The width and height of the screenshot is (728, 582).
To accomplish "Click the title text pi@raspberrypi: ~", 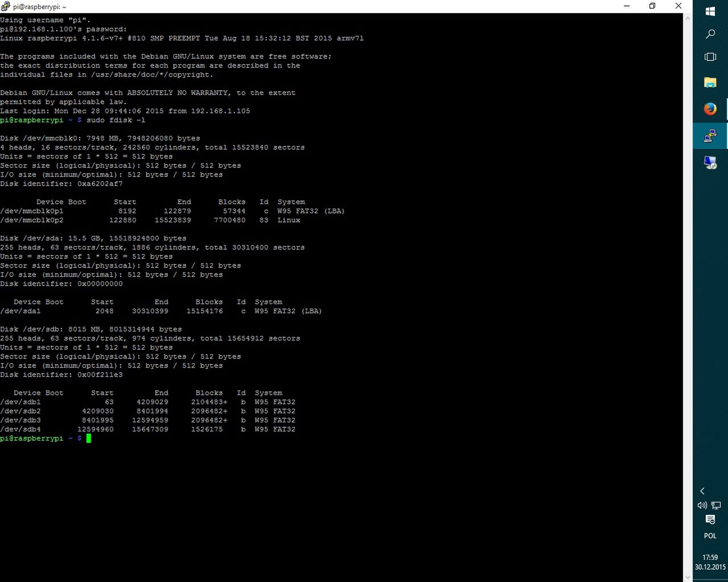I will pyautogui.click(x=40, y=7).
